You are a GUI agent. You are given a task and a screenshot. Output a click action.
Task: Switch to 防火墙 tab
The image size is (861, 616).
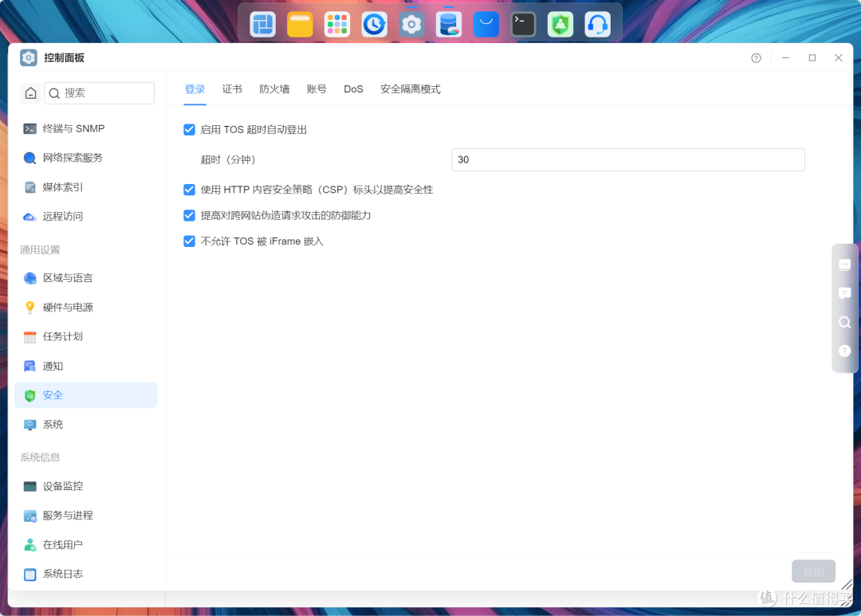pos(274,89)
